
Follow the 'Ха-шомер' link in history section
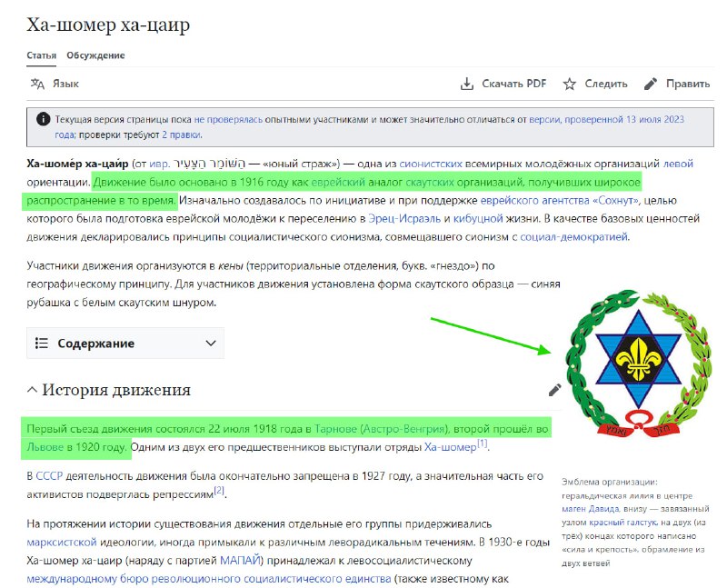click(x=450, y=447)
